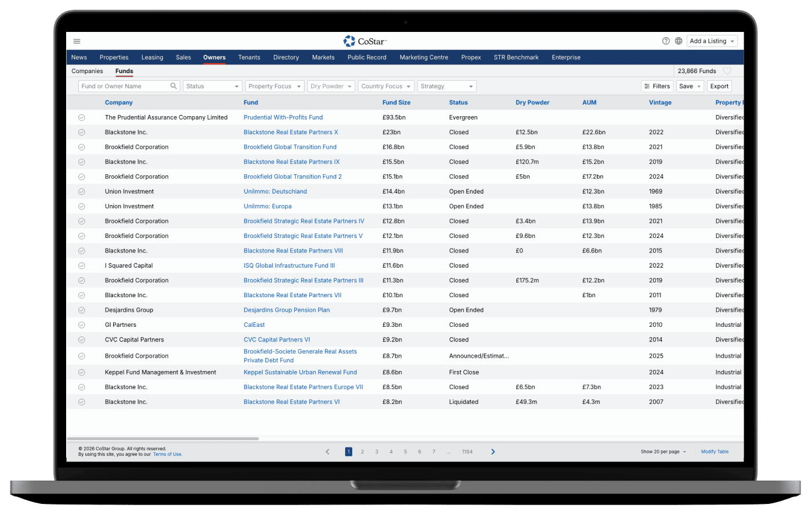This screenshot has width=812, height=519.
Task: Open the Property Focus dropdown
Action: pos(275,86)
